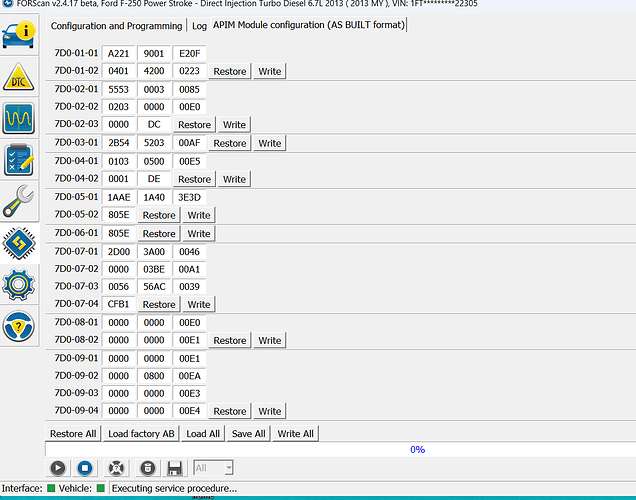Click Write for row 7D0-02-03

(234, 124)
